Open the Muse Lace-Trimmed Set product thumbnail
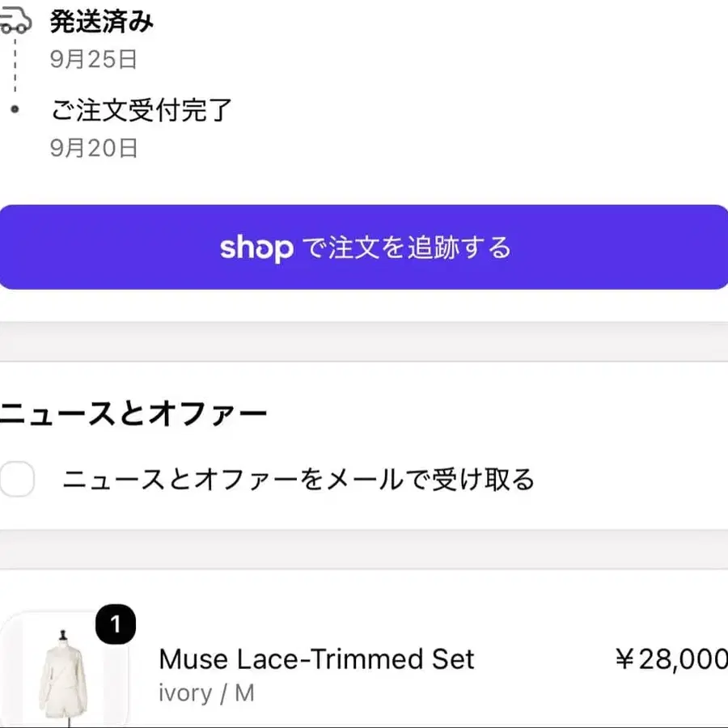 (x=64, y=670)
